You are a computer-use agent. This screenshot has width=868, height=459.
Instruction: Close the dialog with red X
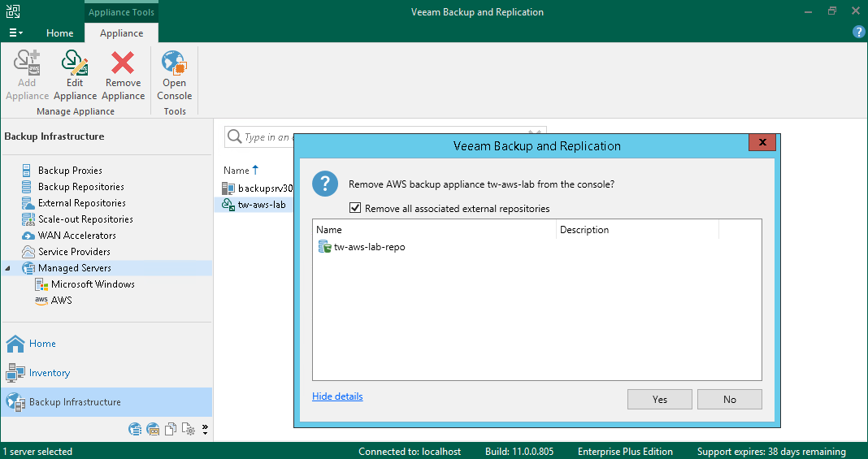762,142
